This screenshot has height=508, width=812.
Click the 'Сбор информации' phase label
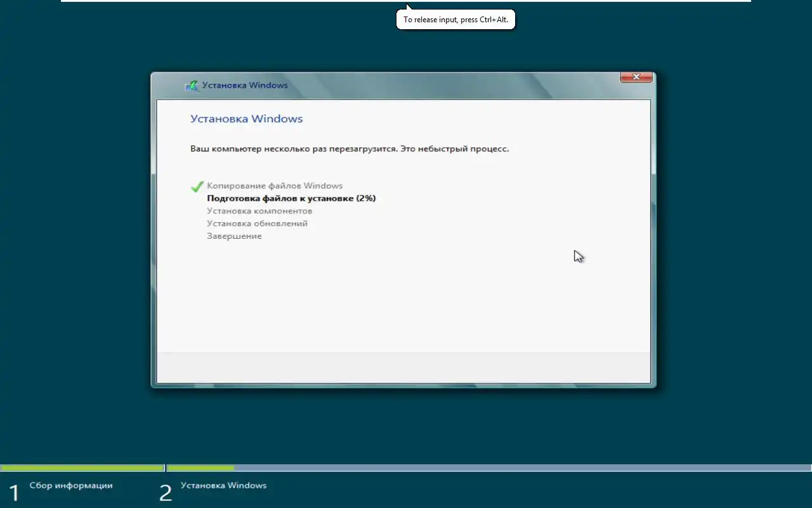point(71,485)
